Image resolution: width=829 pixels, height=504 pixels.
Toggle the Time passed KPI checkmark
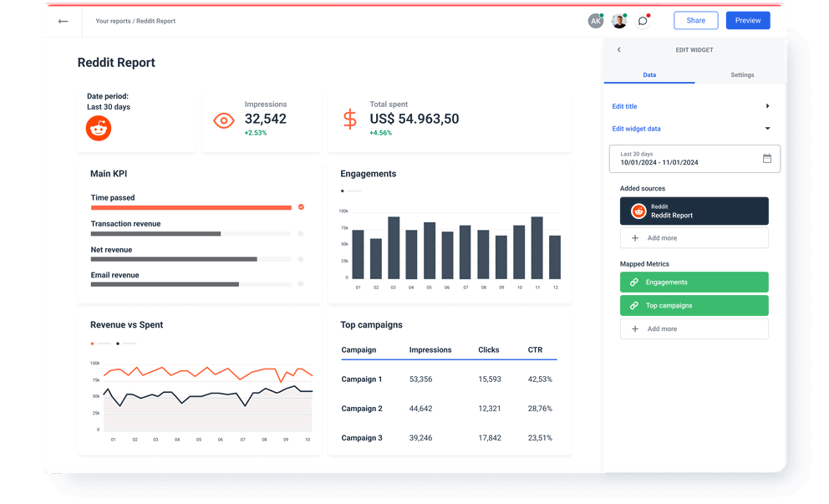[x=301, y=206]
